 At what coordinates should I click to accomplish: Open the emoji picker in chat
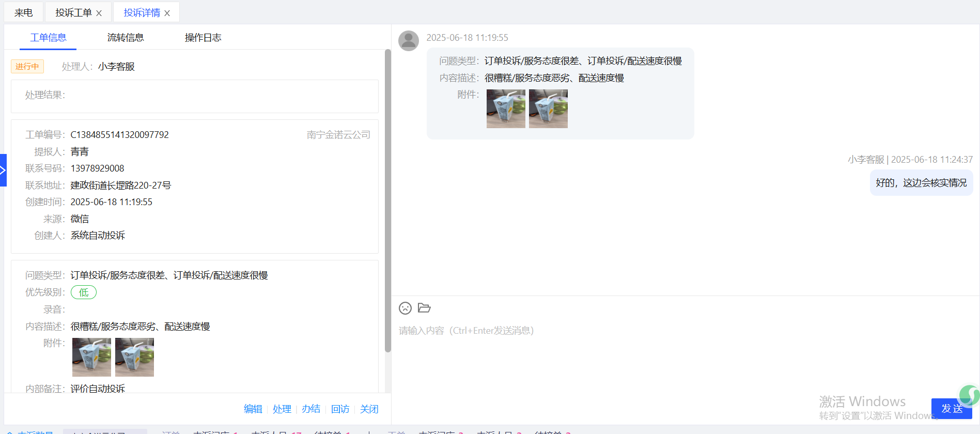coord(405,308)
